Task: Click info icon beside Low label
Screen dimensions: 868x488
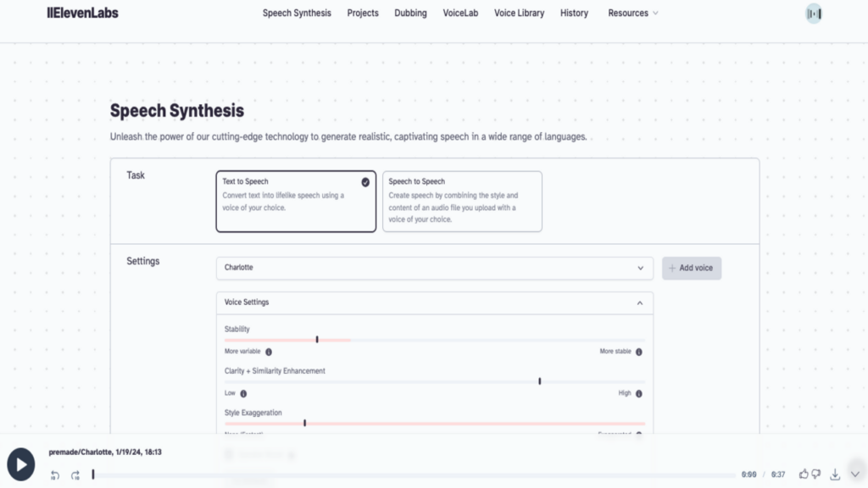Action: 243,393
